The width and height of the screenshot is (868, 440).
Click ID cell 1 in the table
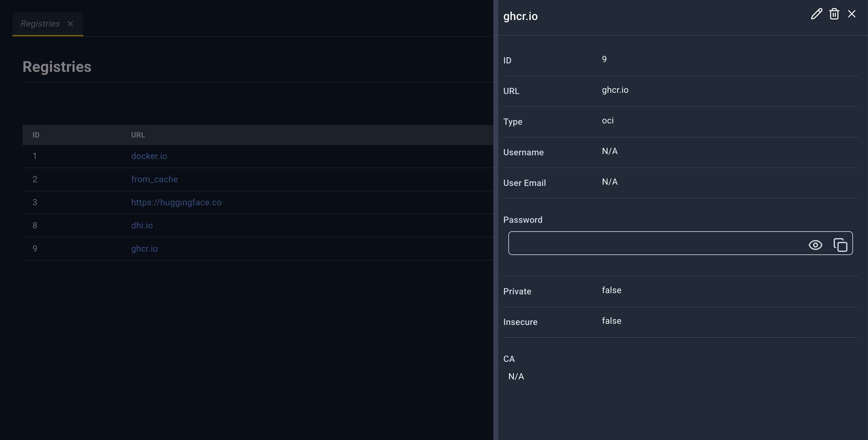point(35,156)
